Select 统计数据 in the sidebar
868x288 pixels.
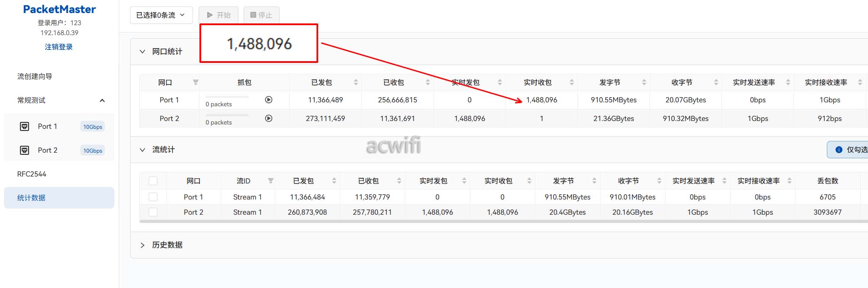[59, 198]
